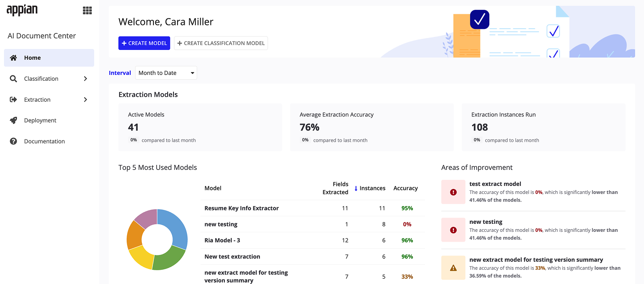Click the Active Models count 41
This screenshot has height=284, width=644.
click(x=133, y=127)
